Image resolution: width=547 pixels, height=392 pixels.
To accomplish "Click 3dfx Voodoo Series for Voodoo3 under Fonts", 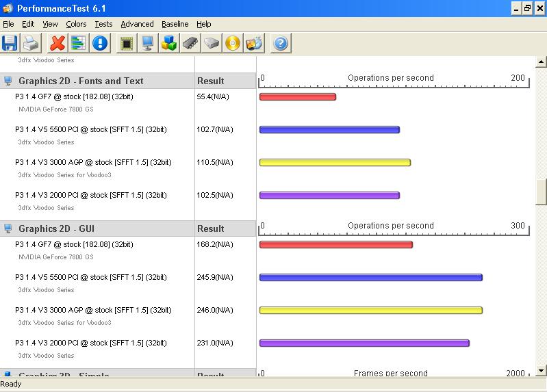I will (x=64, y=174).
